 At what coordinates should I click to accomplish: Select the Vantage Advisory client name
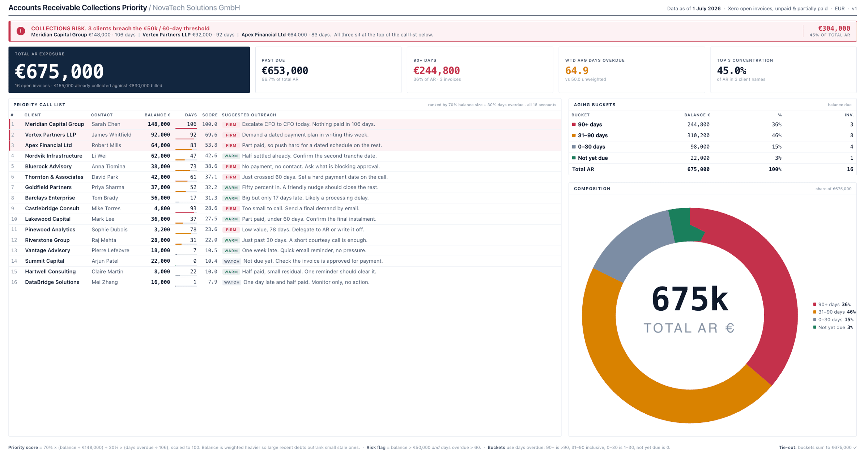pos(48,250)
